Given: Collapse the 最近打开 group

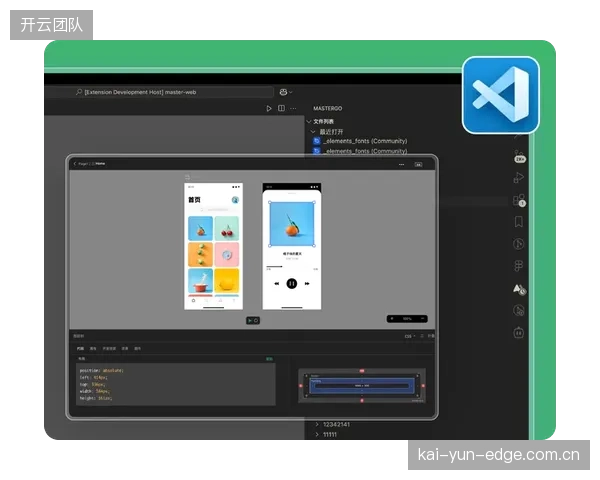Looking at the screenshot, I should coord(313,132).
